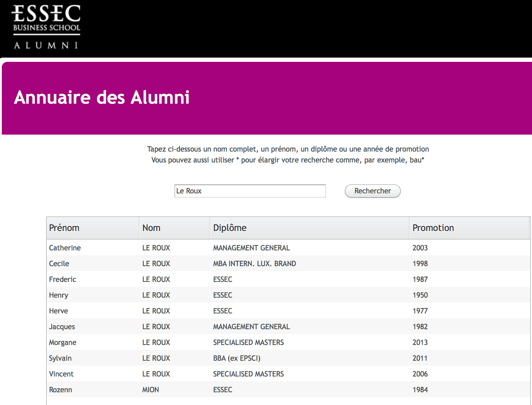Click MBA INTERN. LUX. BRAND diploma cell
This screenshot has height=405, width=532.
[254, 263]
